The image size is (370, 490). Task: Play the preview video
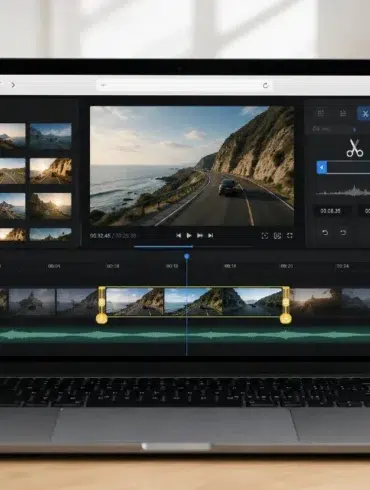[189, 236]
